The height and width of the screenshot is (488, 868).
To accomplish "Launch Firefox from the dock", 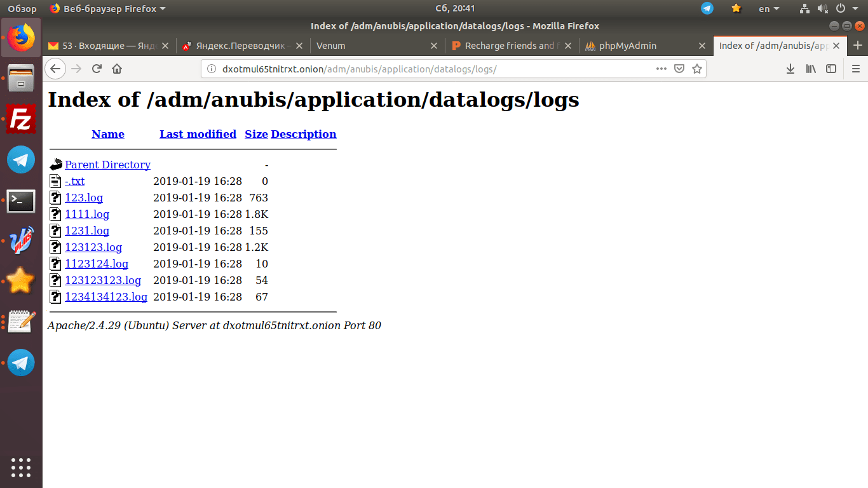I will tap(21, 37).
